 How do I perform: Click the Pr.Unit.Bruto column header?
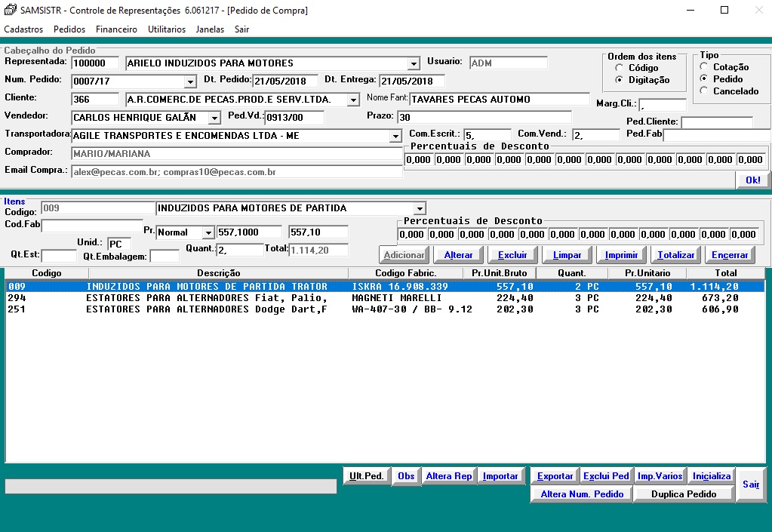coord(500,273)
